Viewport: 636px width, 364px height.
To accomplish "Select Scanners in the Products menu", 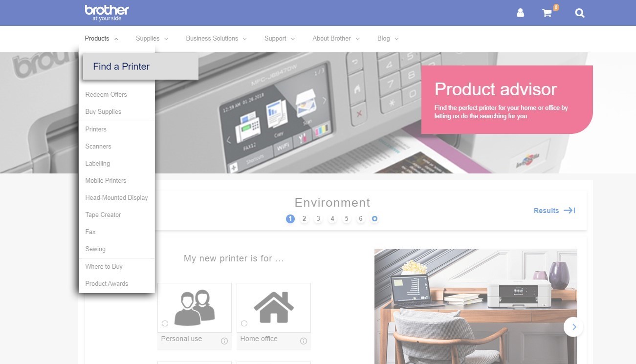I will coord(98,146).
